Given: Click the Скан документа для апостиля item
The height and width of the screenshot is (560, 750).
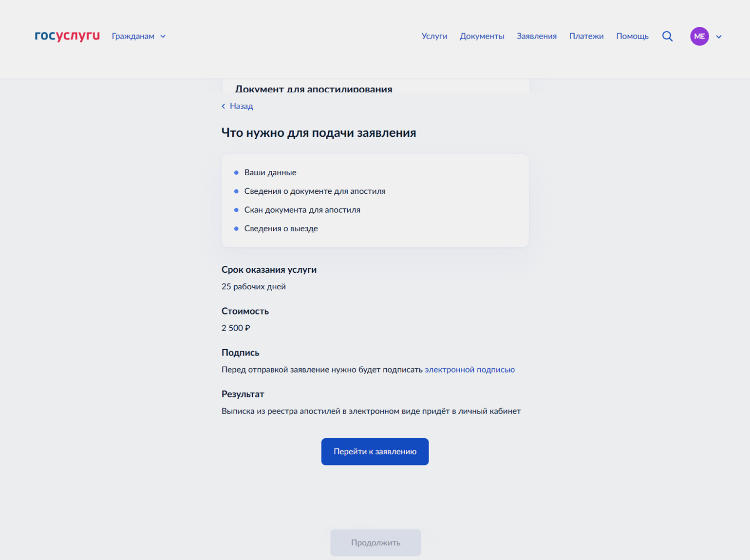Looking at the screenshot, I should click(302, 210).
